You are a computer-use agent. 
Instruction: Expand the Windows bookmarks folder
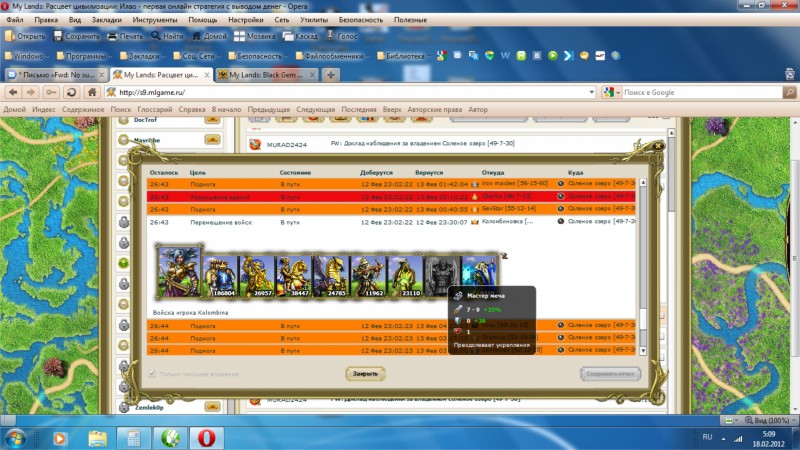point(27,56)
